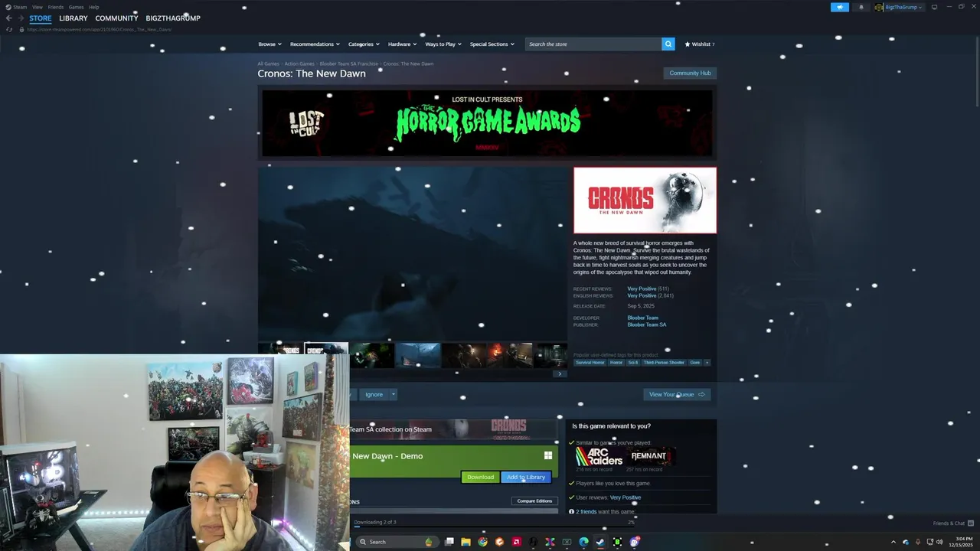Image resolution: width=980 pixels, height=551 pixels.
Task: Click Compare Editions button
Action: click(x=534, y=501)
